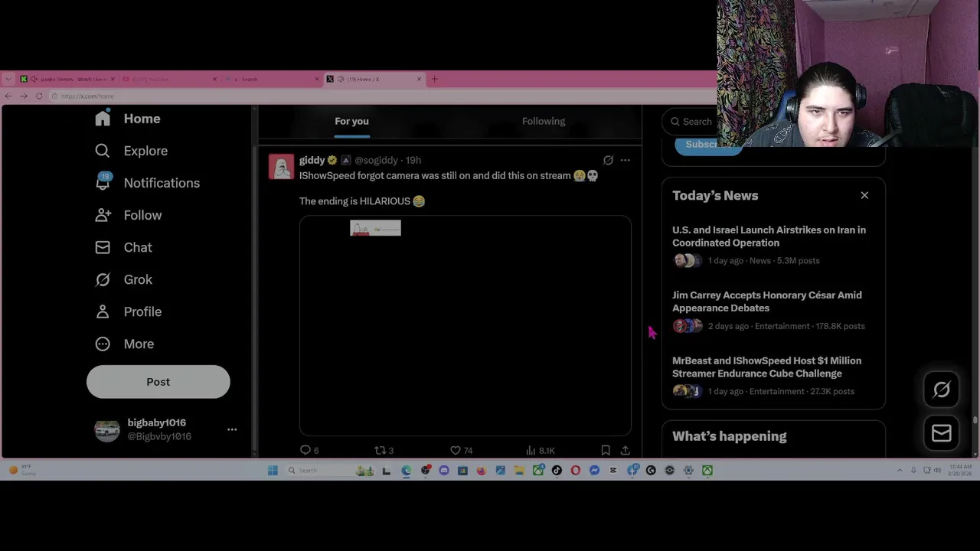Screen dimensions: 980x551
Task: Click the x.com/home address bar
Action: pyautogui.click(x=383, y=96)
